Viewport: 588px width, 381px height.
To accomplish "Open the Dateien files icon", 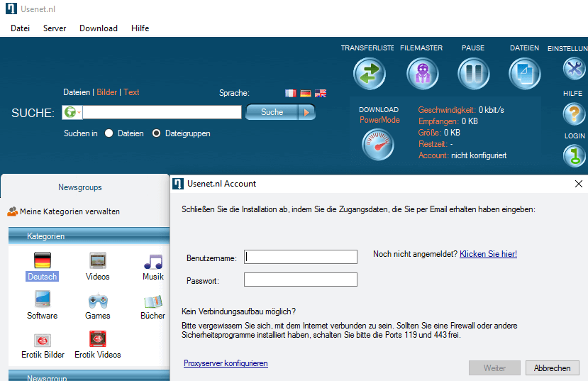I will click(524, 74).
